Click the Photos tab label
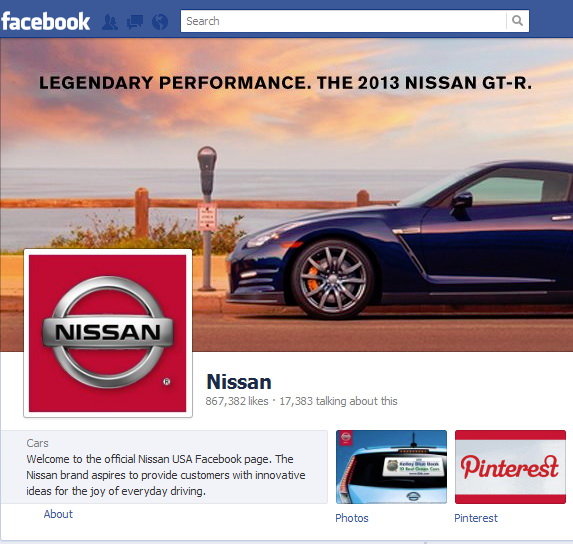The width and height of the screenshot is (573, 544). (x=352, y=518)
